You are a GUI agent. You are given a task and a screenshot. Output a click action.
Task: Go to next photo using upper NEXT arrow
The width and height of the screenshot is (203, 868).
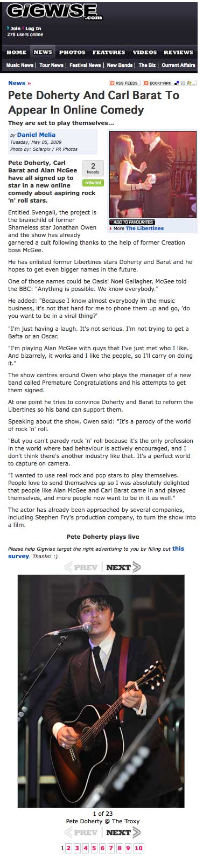tap(123, 567)
